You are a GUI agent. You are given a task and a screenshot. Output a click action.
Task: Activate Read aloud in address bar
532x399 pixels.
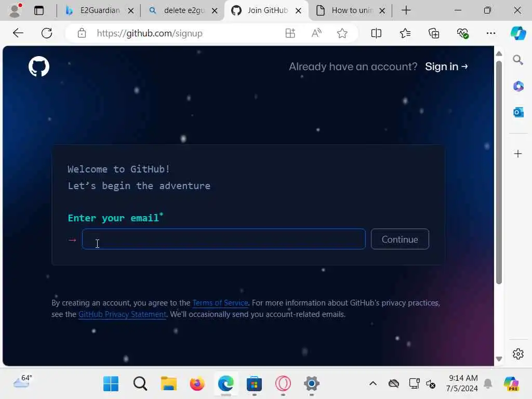pyautogui.click(x=316, y=33)
